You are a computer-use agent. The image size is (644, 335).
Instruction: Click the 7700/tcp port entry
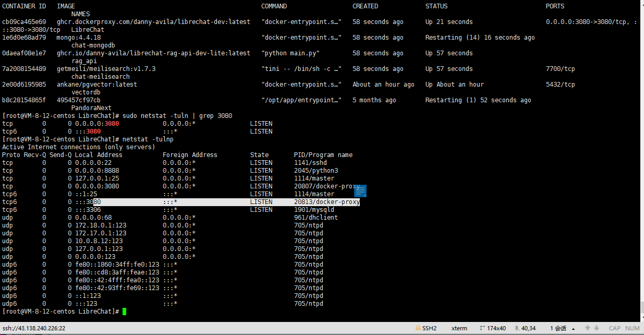(x=561, y=69)
